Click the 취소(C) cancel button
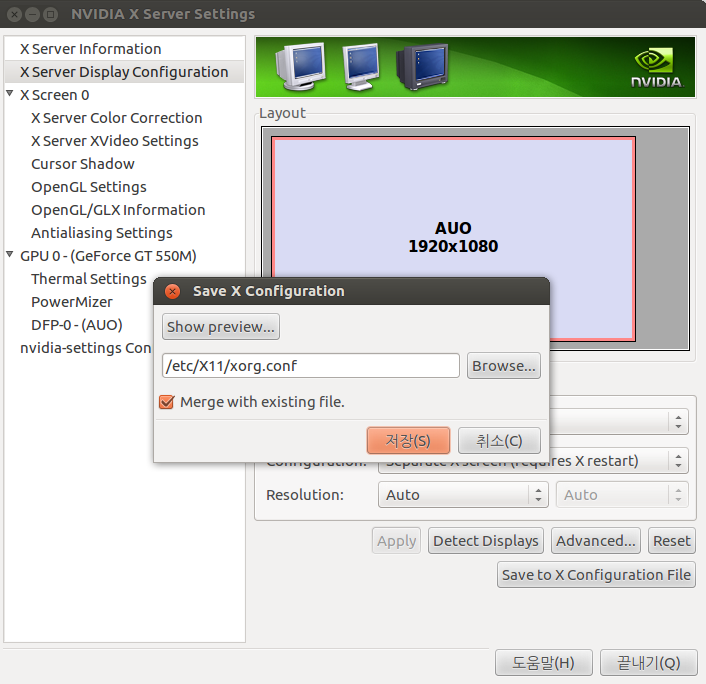706x684 pixels. [x=499, y=440]
